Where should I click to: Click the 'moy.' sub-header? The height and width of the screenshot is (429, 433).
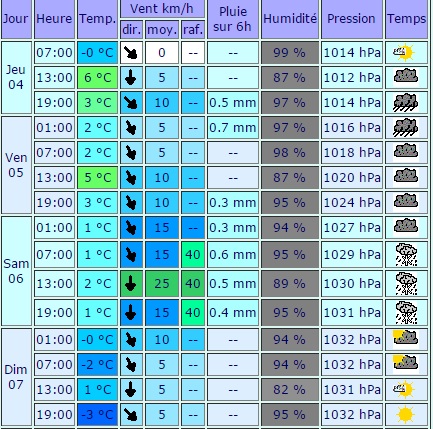pyautogui.click(x=162, y=30)
